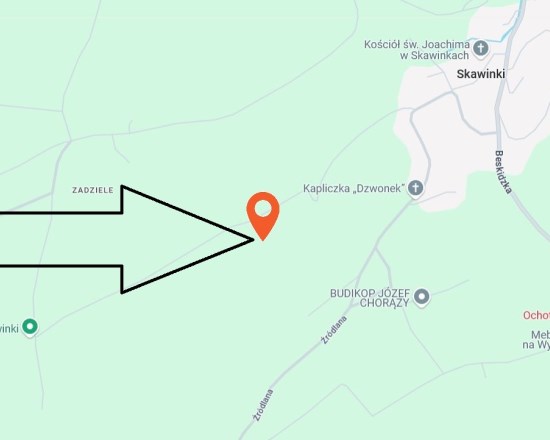Image resolution: width=550 pixels, height=440 pixels.
Task: Click the BUDIKOP JÓZEF CHORĄŻY business label
Action: coord(370,298)
